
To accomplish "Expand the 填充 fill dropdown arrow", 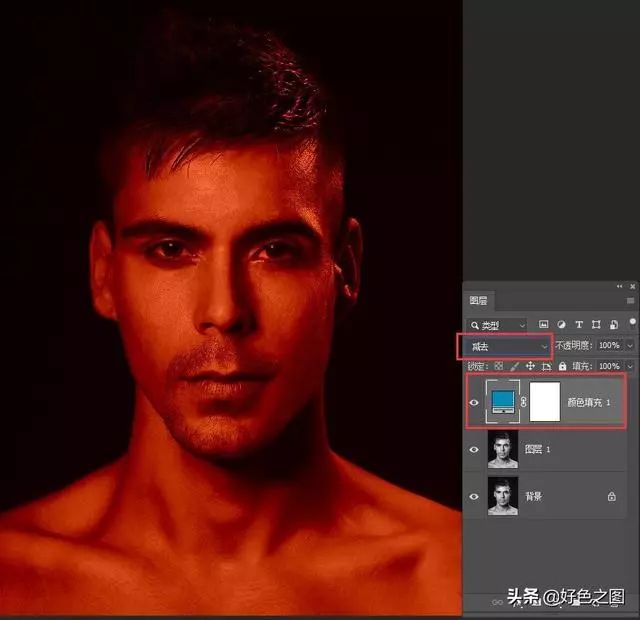I will click(630, 366).
